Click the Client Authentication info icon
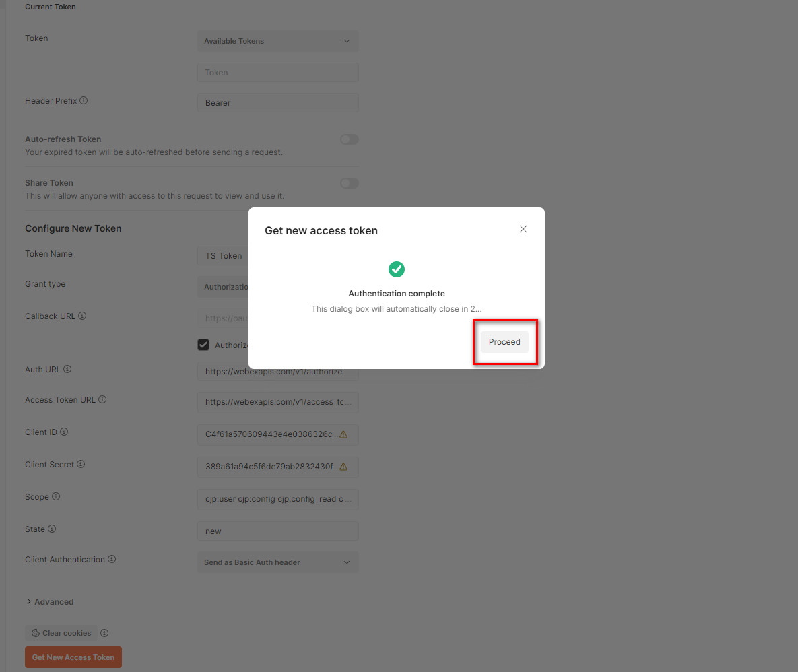Image resolution: width=798 pixels, height=672 pixels. point(112,559)
